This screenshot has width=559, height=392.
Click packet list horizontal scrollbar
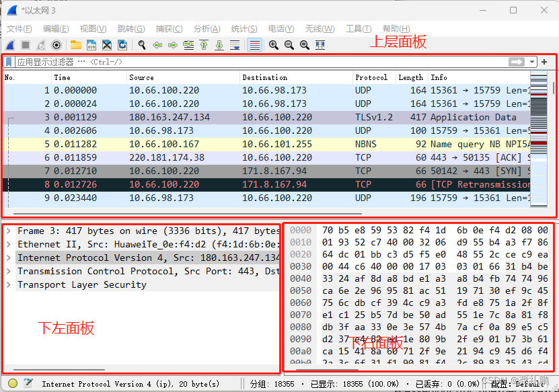(x=188, y=214)
